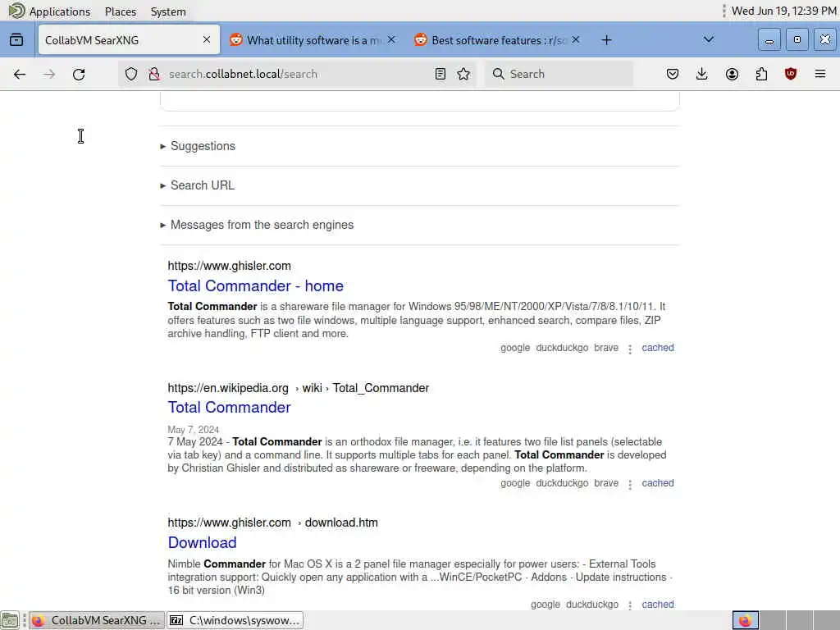Select the first workspace in the switcher

pyautogui.click(x=745, y=620)
